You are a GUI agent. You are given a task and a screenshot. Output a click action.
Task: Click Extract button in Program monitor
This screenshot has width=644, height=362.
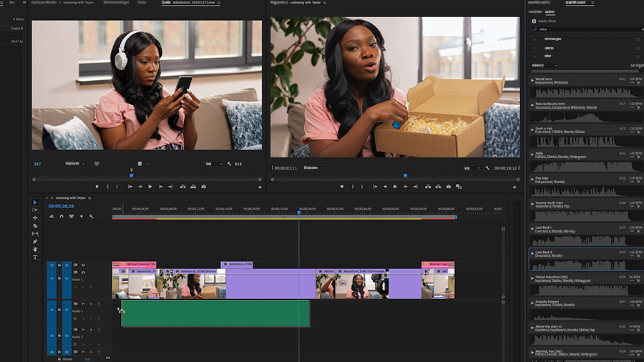pos(438,187)
